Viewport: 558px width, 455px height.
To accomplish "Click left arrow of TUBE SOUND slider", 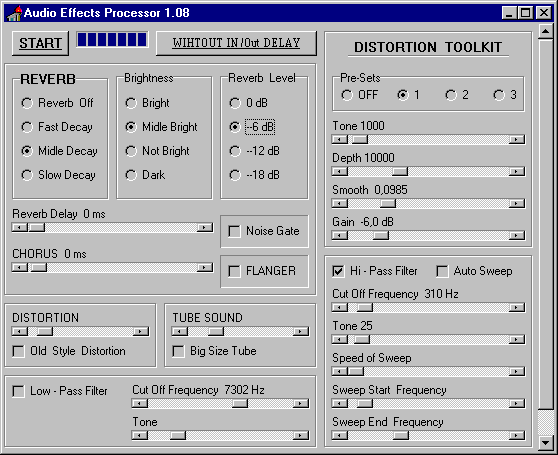I will tap(180, 332).
